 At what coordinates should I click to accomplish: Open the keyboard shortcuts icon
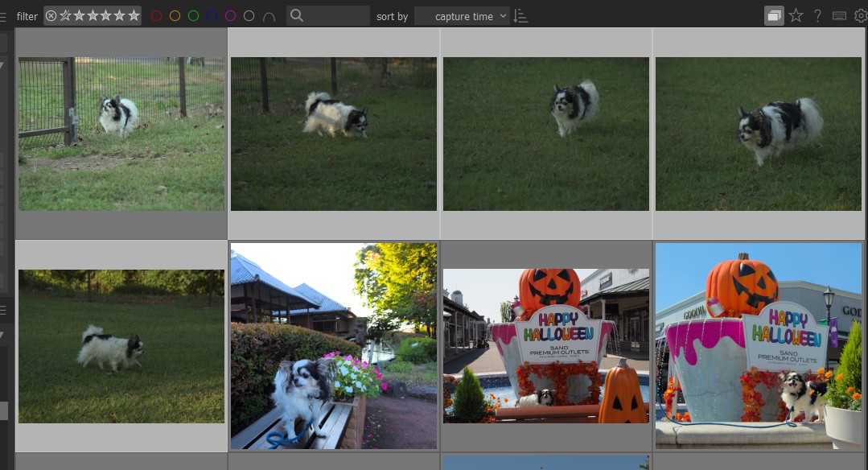coord(839,15)
